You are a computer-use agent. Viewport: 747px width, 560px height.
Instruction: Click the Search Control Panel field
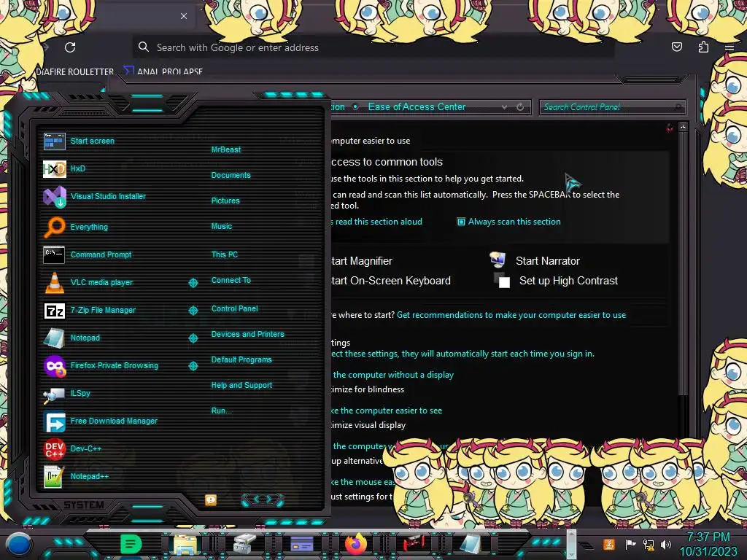coord(612,107)
